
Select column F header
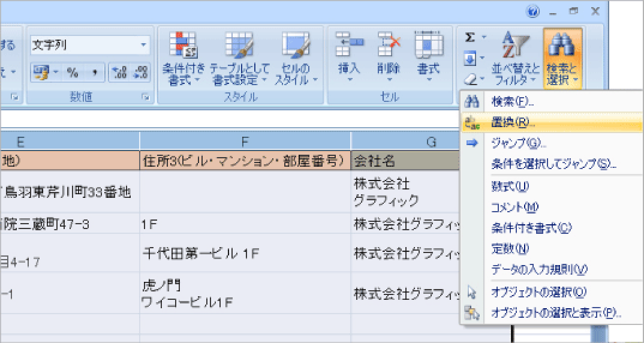pyautogui.click(x=245, y=142)
